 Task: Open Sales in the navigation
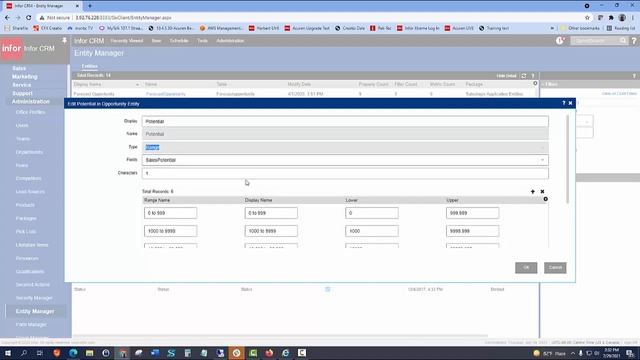(19, 68)
